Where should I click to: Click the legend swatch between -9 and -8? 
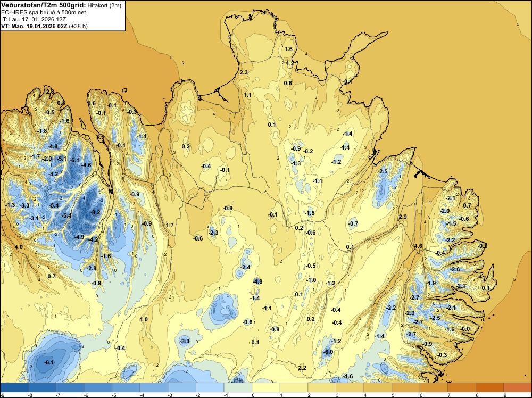click(14, 387)
